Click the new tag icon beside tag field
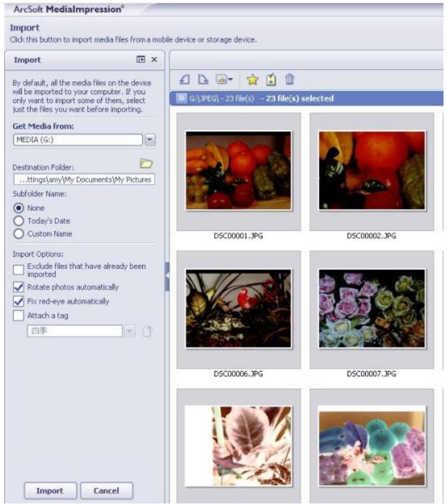 [x=147, y=331]
